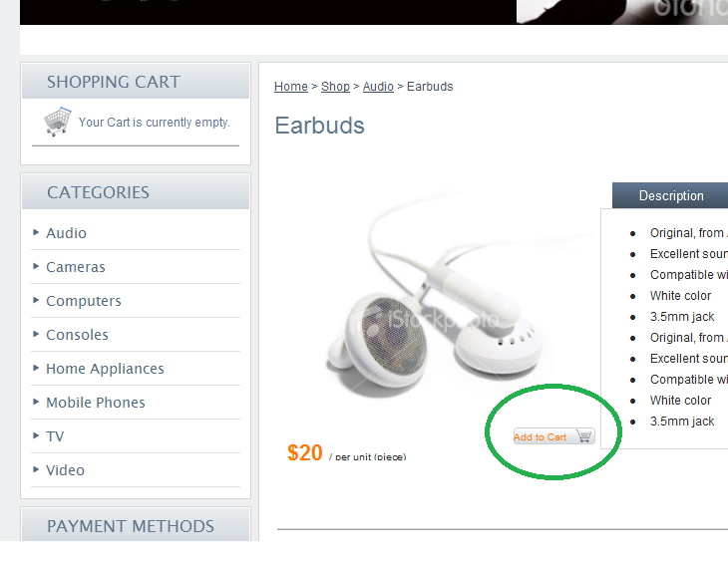This screenshot has height=565, width=728.
Task: Click the Cameras category link
Action: pos(75,267)
